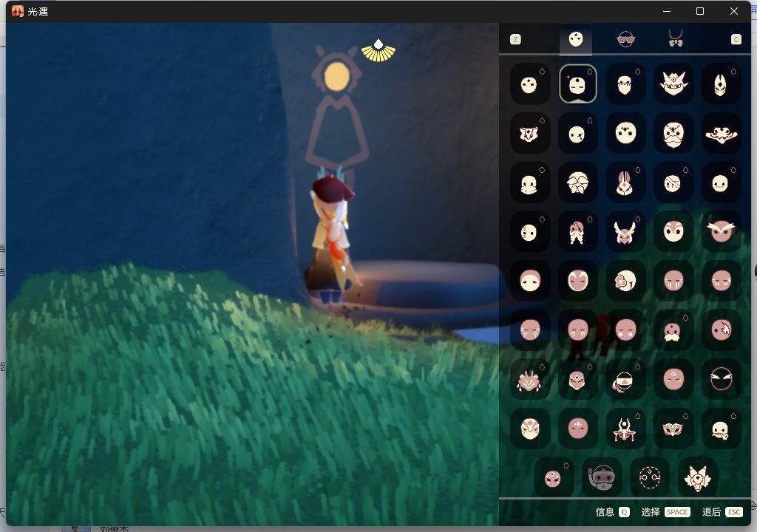Select the mask with a scar over one eye
The image size is (757, 532).
click(577, 133)
